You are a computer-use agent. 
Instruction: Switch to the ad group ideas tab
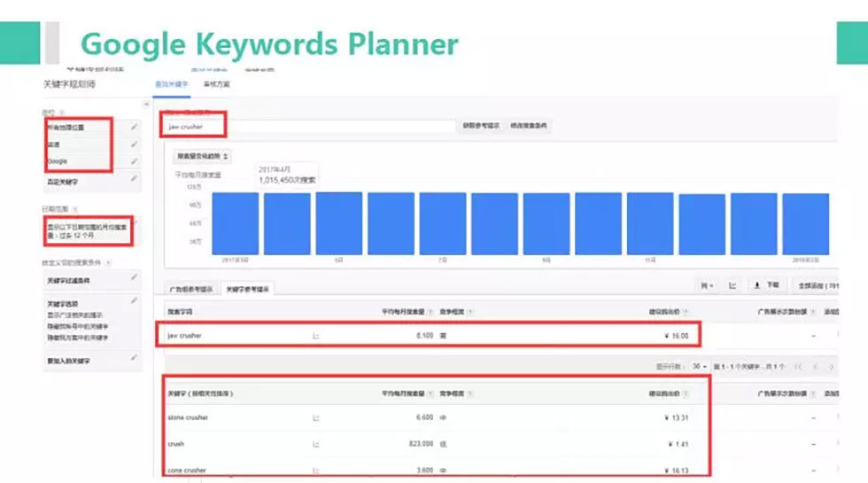point(191,289)
